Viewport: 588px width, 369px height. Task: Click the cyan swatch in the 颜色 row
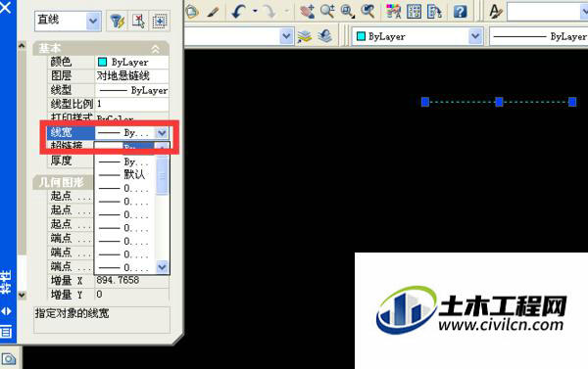coord(102,62)
